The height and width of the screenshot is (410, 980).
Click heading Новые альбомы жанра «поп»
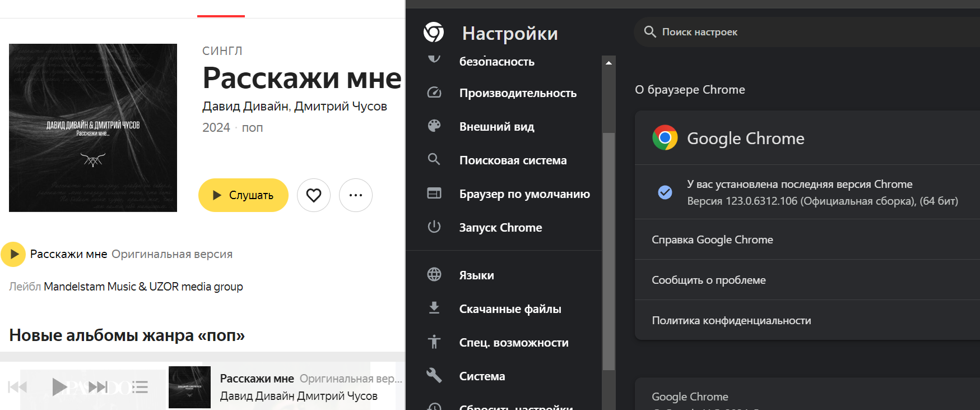(x=127, y=335)
